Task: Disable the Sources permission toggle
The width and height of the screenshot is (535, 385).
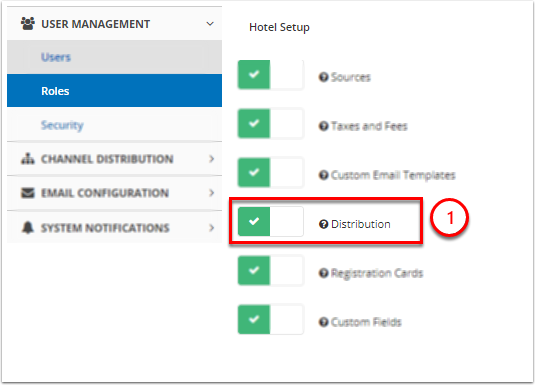Action: pyautogui.click(x=271, y=74)
